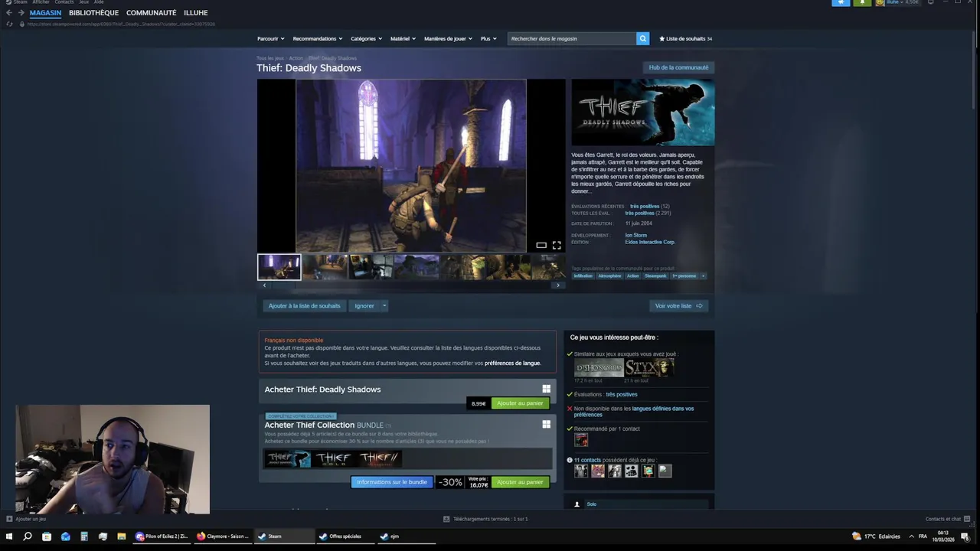Expand the Matériel dropdown
This screenshot has width=980, height=551.
click(x=403, y=38)
